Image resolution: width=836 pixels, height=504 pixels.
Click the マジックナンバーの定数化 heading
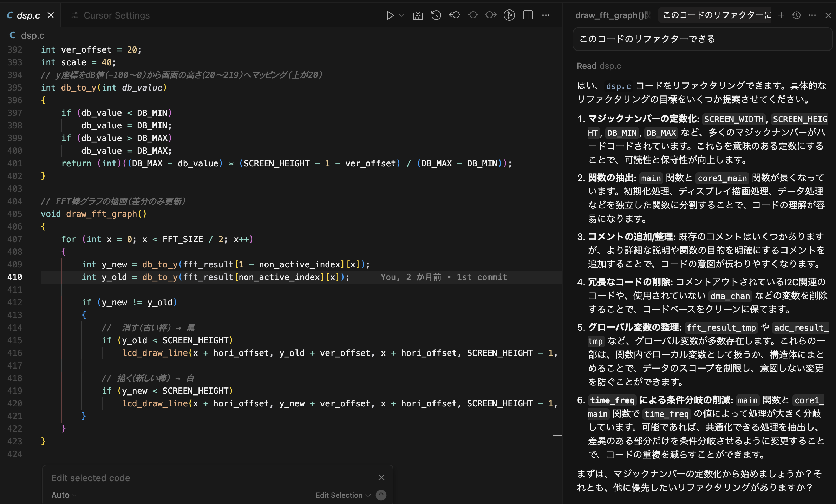[644, 119]
